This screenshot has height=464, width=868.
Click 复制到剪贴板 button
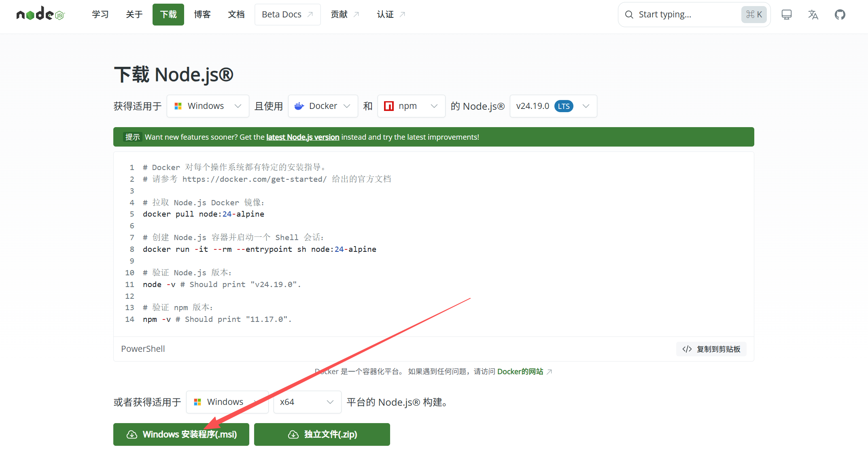(x=711, y=349)
